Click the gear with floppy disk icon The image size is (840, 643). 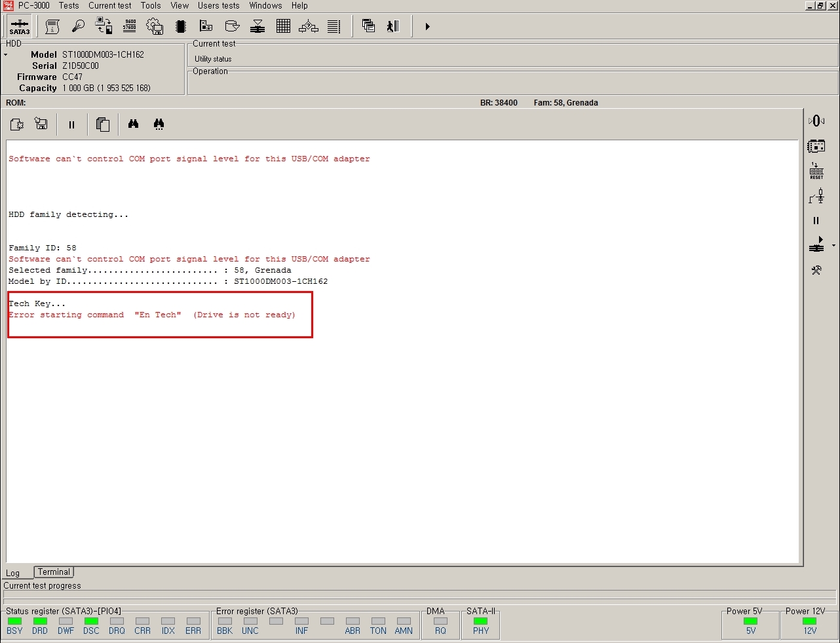[155, 26]
